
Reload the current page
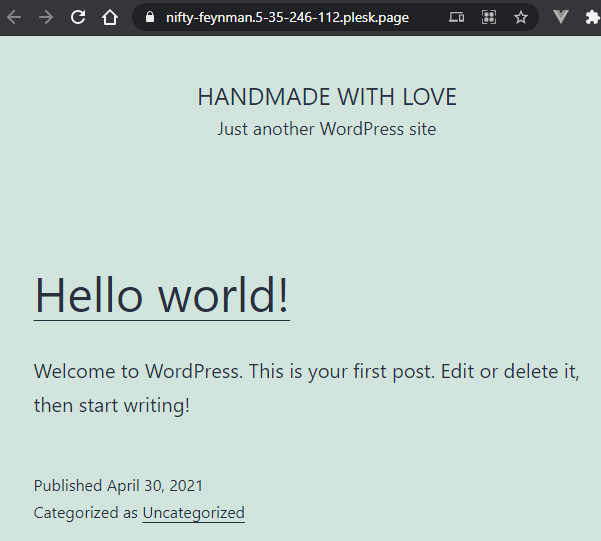[78, 17]
